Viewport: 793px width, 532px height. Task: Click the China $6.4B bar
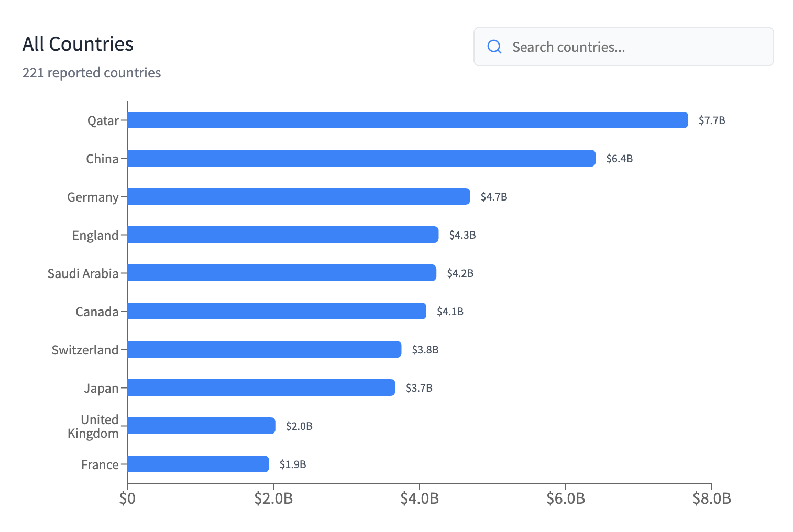click(361, 158)
